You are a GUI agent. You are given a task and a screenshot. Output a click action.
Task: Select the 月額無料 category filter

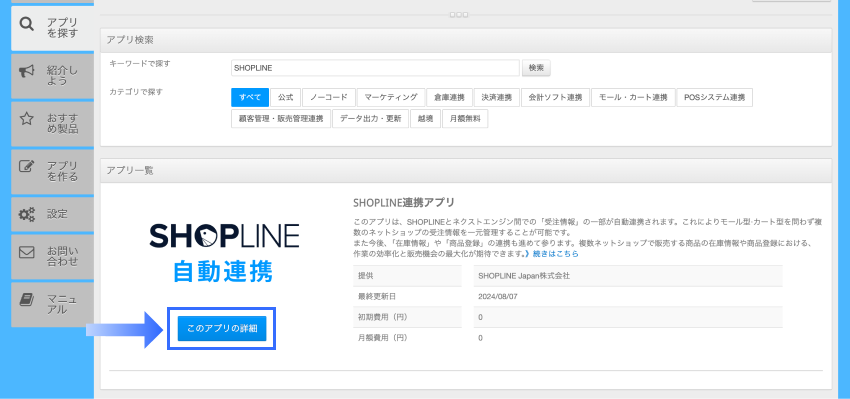[465, 119]
